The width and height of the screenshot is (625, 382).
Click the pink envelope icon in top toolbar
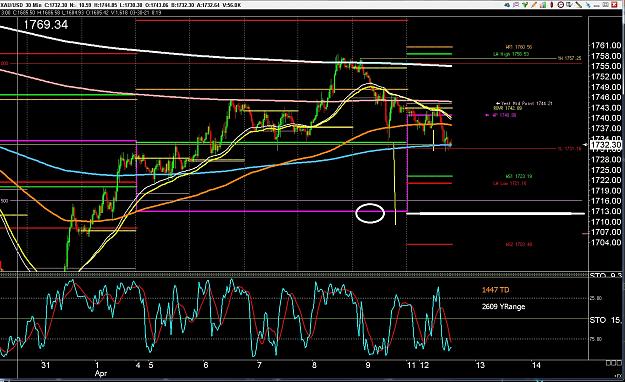pos(516,5)
